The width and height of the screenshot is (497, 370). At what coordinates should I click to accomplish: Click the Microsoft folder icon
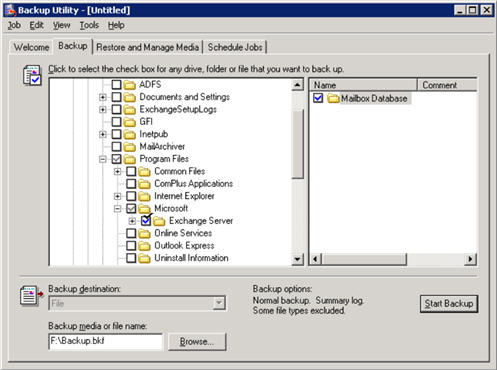[x=144, y=208]
